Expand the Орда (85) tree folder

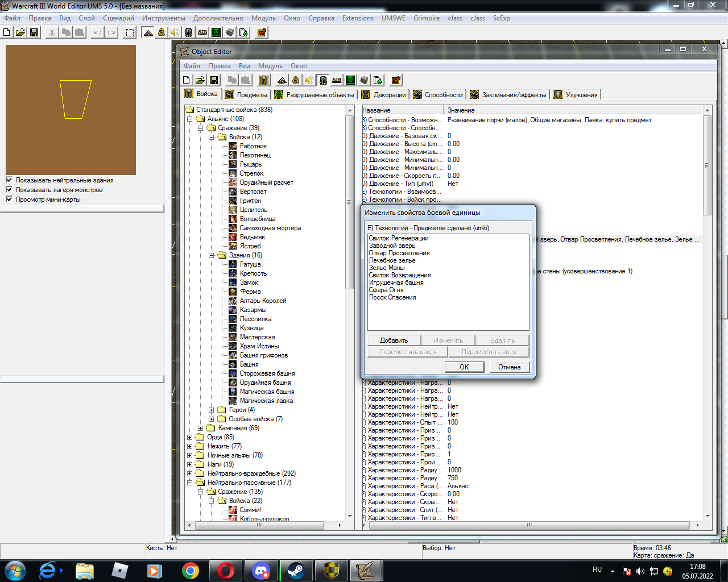point(190,437)
